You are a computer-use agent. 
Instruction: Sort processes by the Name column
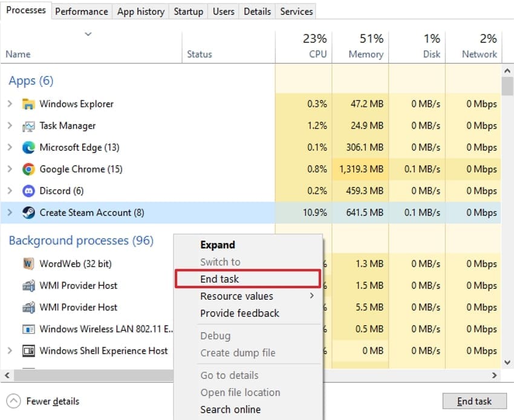click(18, 54)
